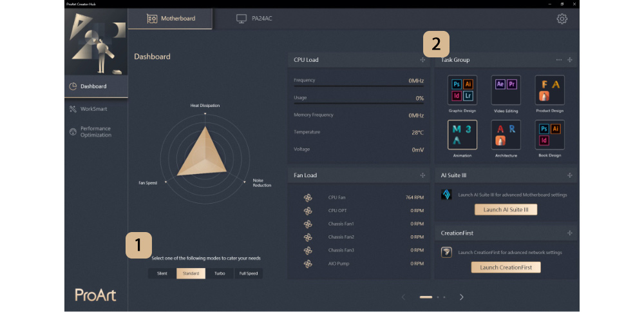Launch CreationFirst network settings
Image resolution: width=644 pixels, height=312 pixels.
[506, 268]
